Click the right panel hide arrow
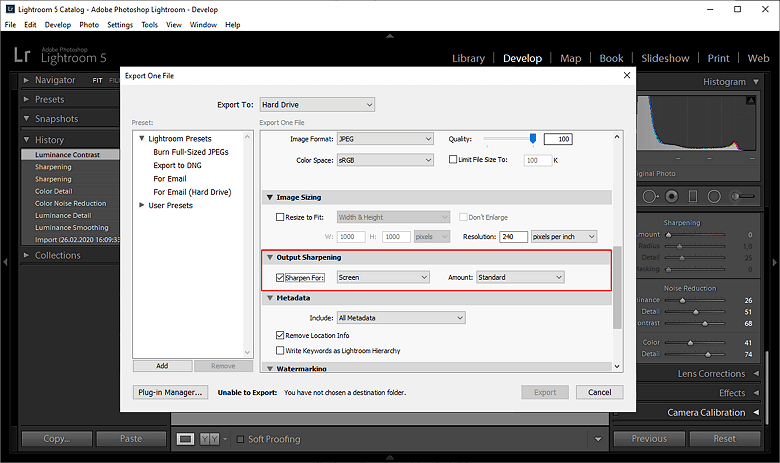The width and height of the screenshot is (780, 463). click(775, 262)
